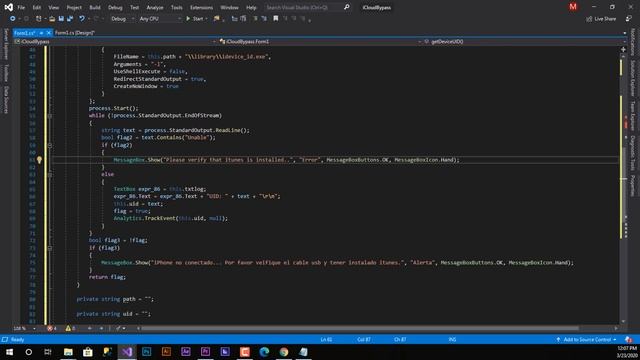Collapse the else code block
Viewport: 640px width, 360px height.
click(50, 175)
